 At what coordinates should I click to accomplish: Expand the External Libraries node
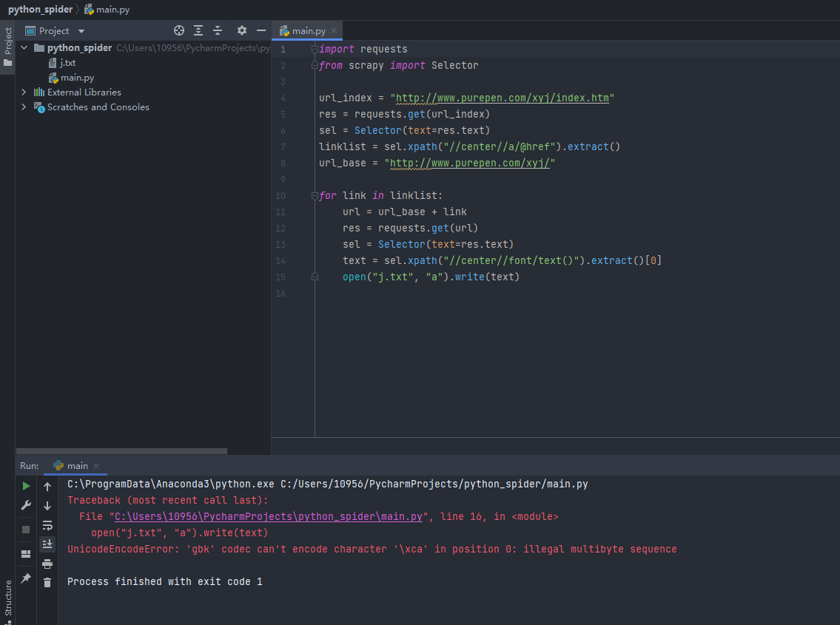coord(24,92)
